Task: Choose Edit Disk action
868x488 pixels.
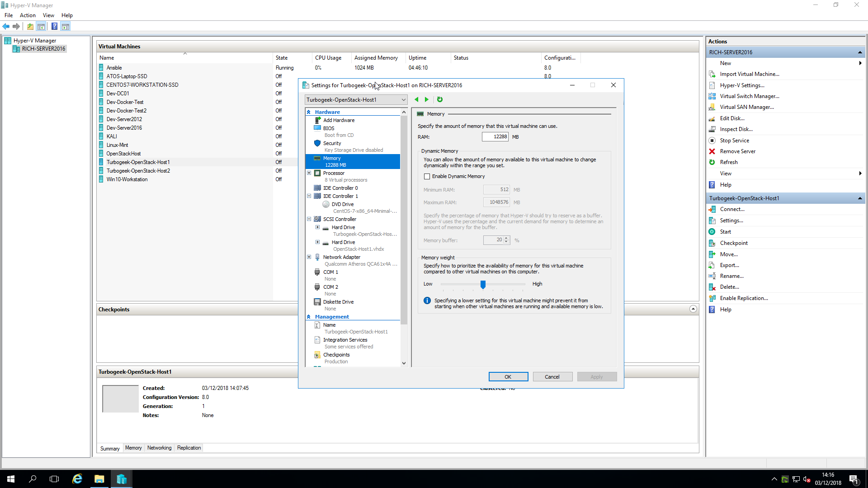Action: [732, 118]
